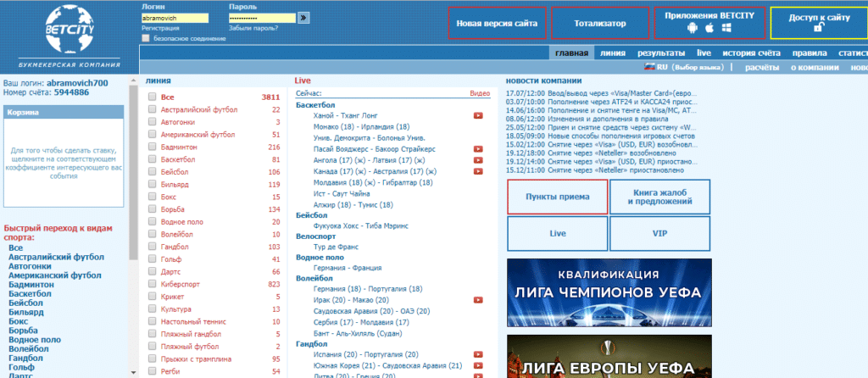Open the VIP tile button

[x=659, y=234]
